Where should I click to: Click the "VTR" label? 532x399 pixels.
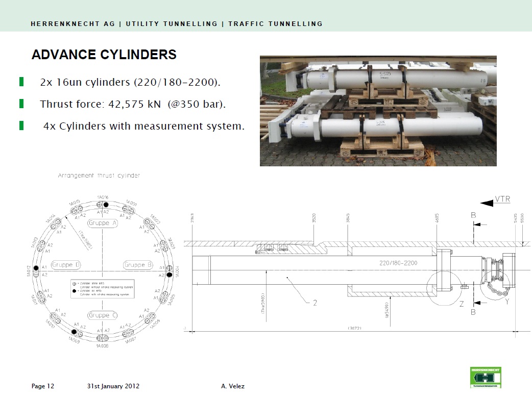[502, 199]
